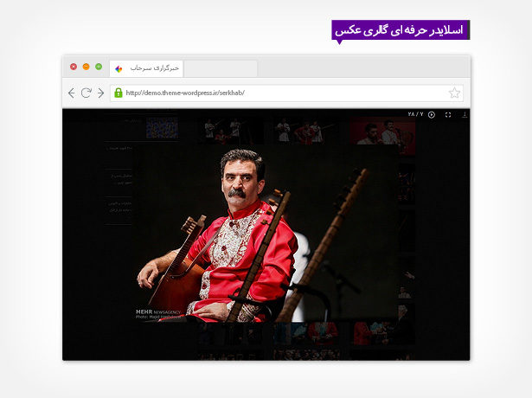Click the empty tab area beside the active tab
Screen dimensions: 532x398
221,67
